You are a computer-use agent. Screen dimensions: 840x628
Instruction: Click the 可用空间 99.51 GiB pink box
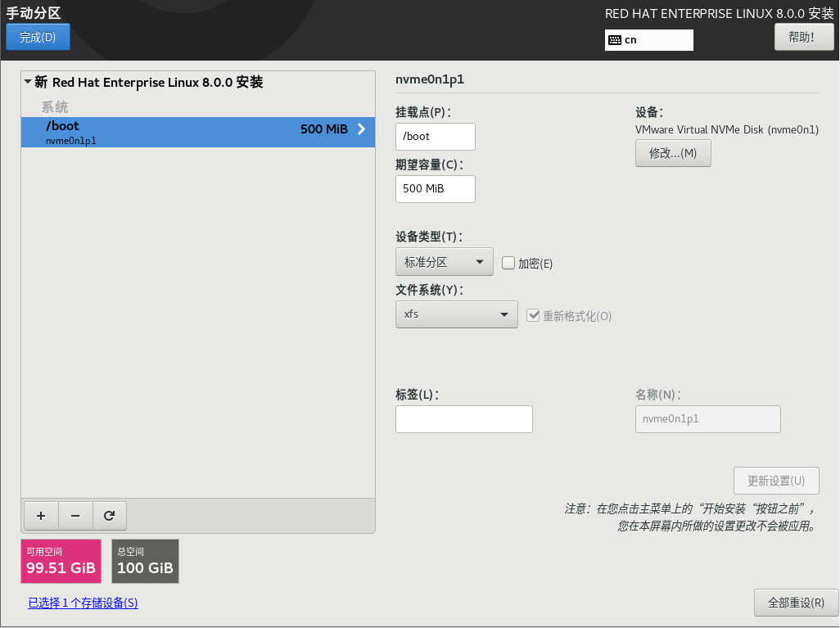(61, 561)
